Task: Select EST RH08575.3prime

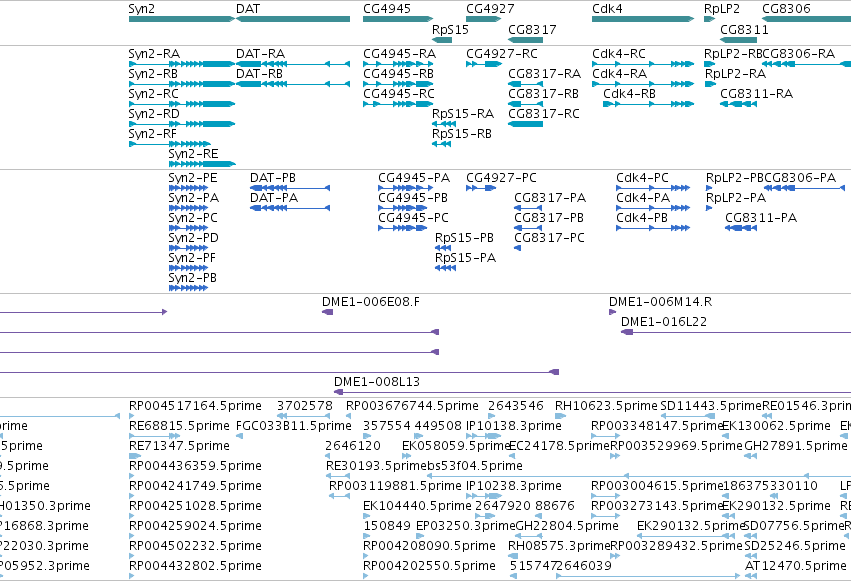Action: tap(560, 546)
